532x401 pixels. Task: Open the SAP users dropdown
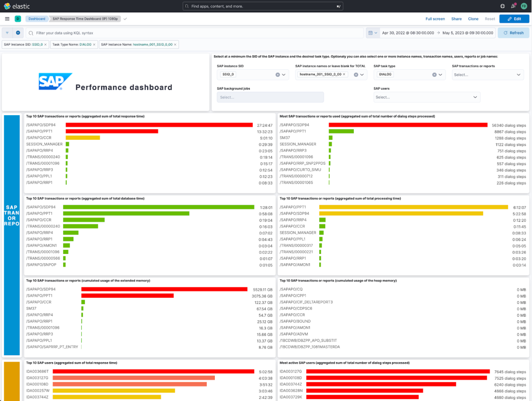(x=427, y=97)
